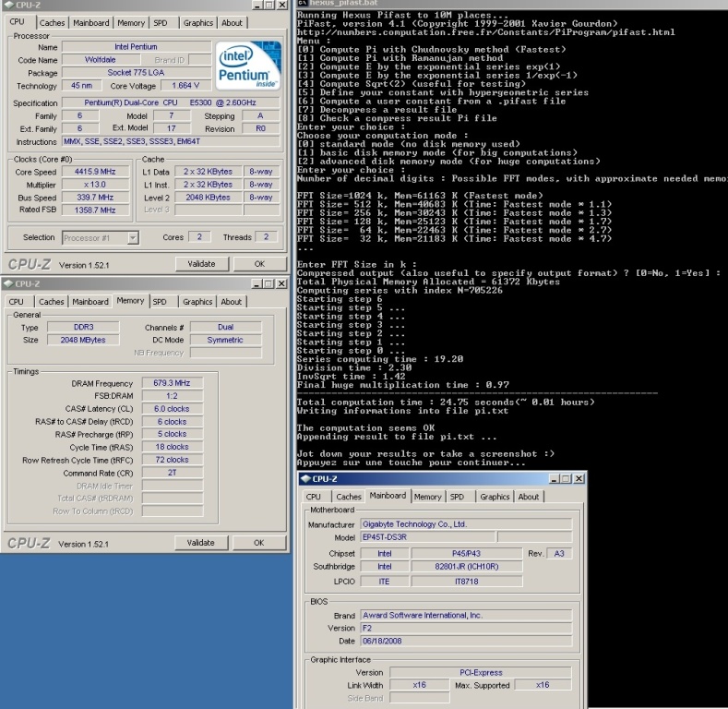Click Validate in top CPU-Z window
Viewport: 728px width, 709px height.
point(201,264)
